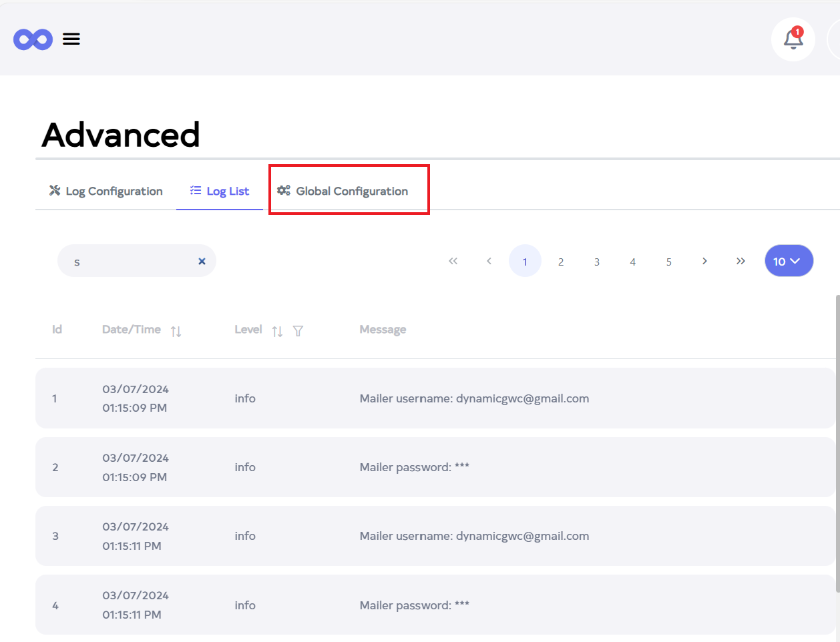Go to page 2 of logs
This screenshot has height=642, width=840.
pyautogui.click(x=561, y=262)
